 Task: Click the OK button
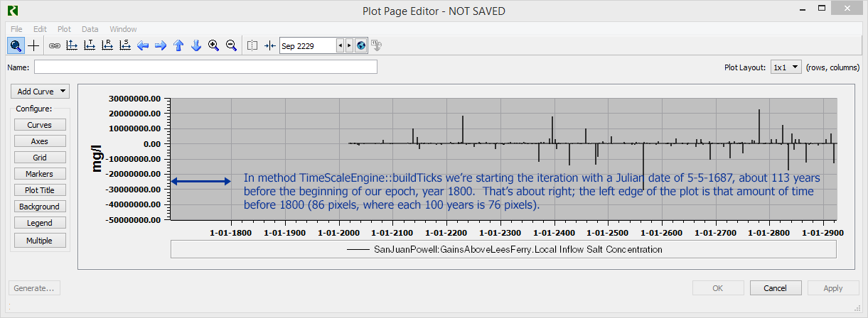pyautogui.click(x=718, y=288)
